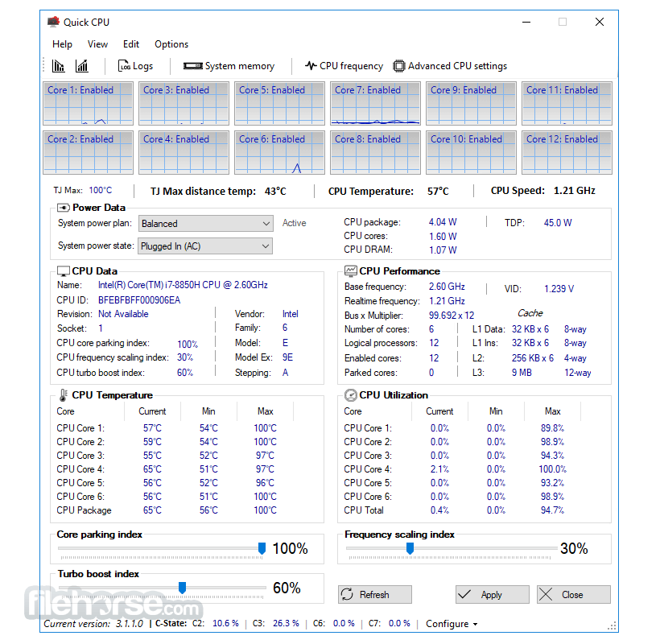This screenshot has width=660, height=644.
Task: Open Logs from the toolbar
Action: coord(135,66)
